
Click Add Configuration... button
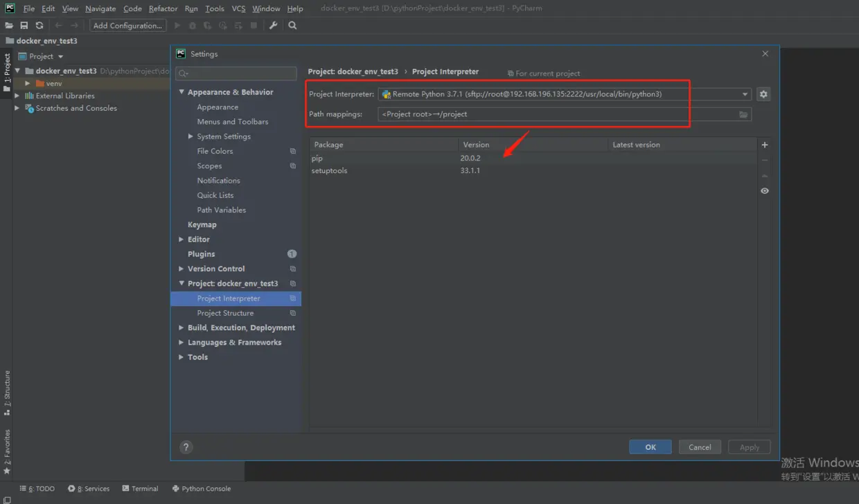click(127, 26)
